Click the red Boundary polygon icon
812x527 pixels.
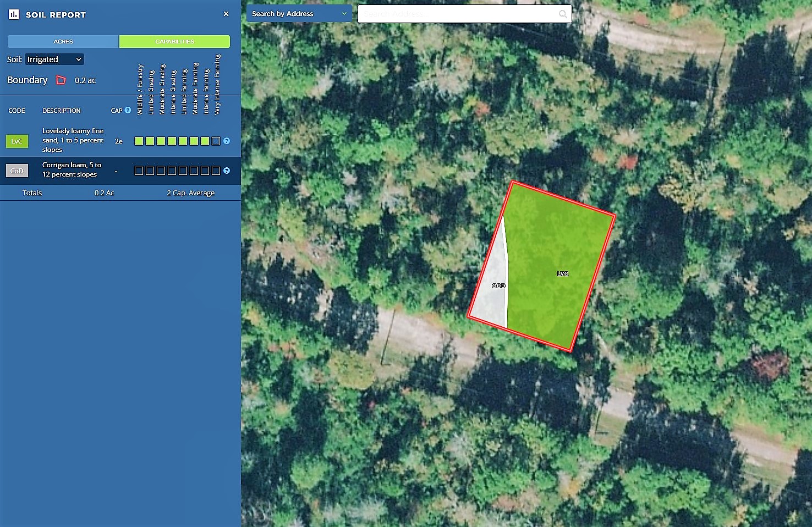point(61,80)
